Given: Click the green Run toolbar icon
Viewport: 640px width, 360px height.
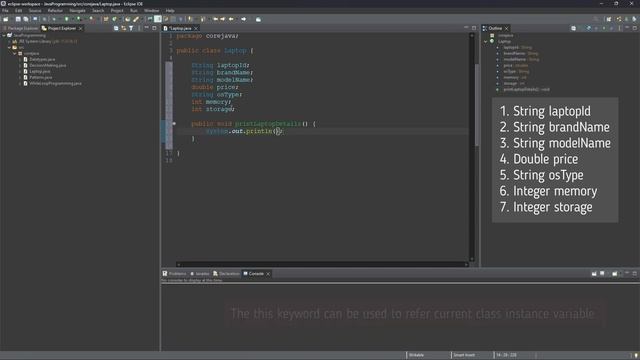Looking at the screenshot, I should [67, 19].
